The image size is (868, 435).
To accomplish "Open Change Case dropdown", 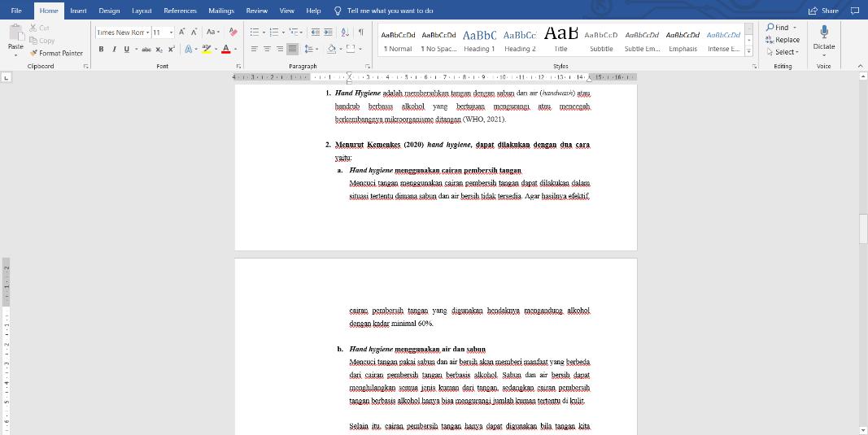I will tap(213, 32).
